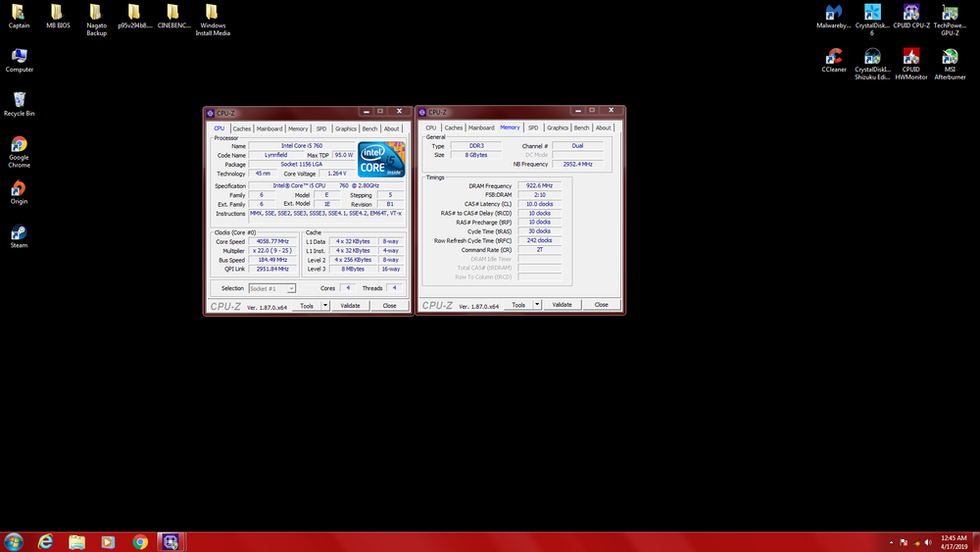The height and width of the screenshot is (552, 980).
Task: Click CPU-Z taskbar button
Action: 171,541
